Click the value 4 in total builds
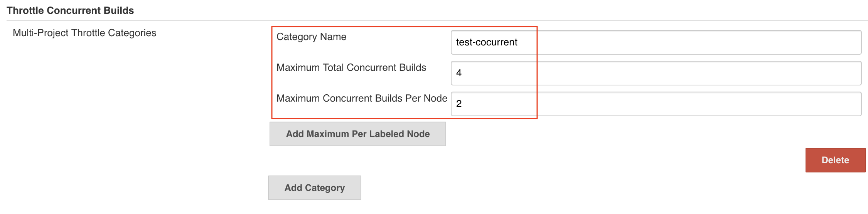868x214 pixels. coord(459,73)
